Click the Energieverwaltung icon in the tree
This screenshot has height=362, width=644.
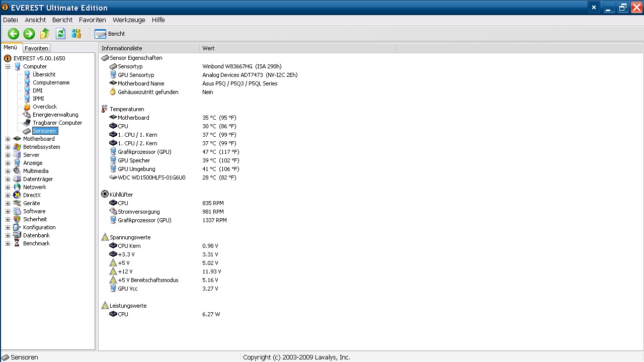27,115
